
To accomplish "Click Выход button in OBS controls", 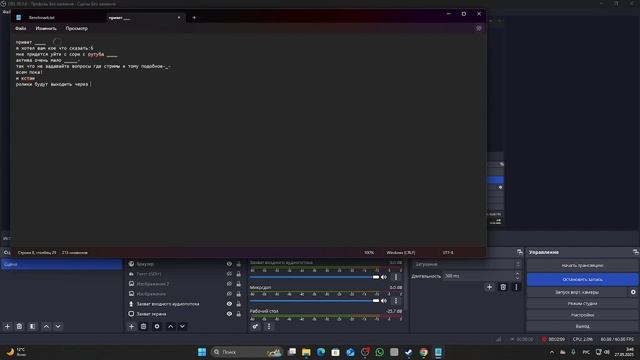I will pyautogui.click(x=582, y=326).
